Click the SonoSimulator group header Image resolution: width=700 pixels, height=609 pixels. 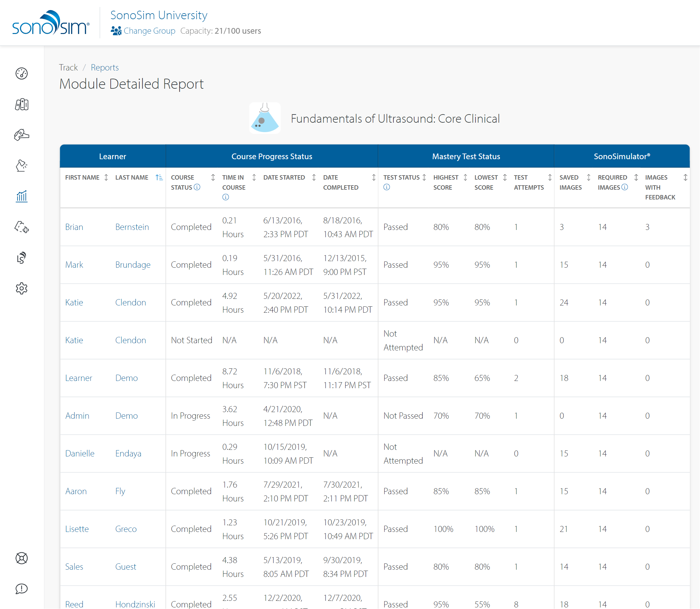click(622, 156)
